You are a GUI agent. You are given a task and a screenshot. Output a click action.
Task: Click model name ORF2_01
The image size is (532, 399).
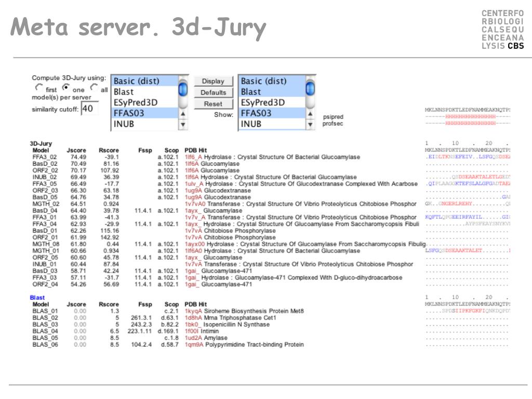point(45,237)
